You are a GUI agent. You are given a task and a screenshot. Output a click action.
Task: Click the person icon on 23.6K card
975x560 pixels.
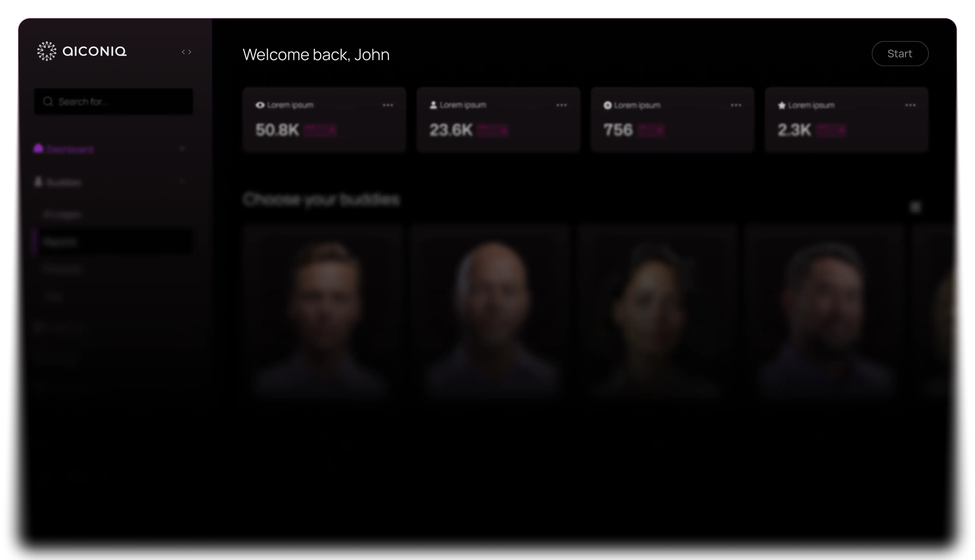point(433,105)
